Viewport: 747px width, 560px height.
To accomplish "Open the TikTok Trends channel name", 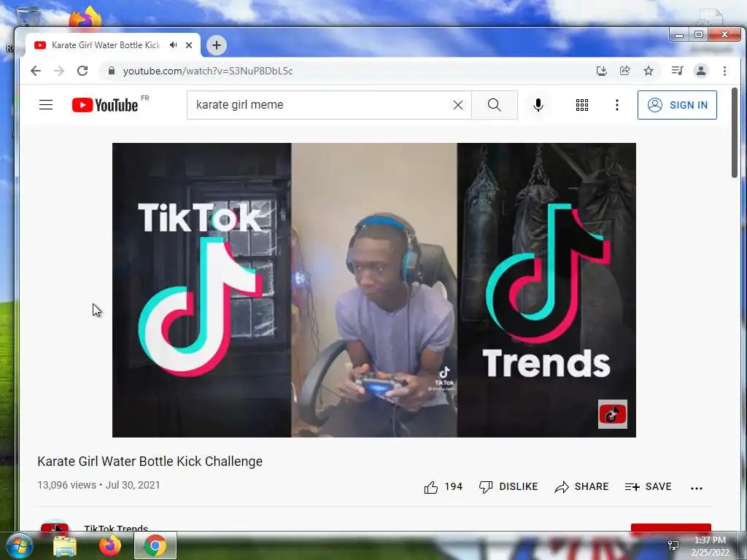I will 116,528.
